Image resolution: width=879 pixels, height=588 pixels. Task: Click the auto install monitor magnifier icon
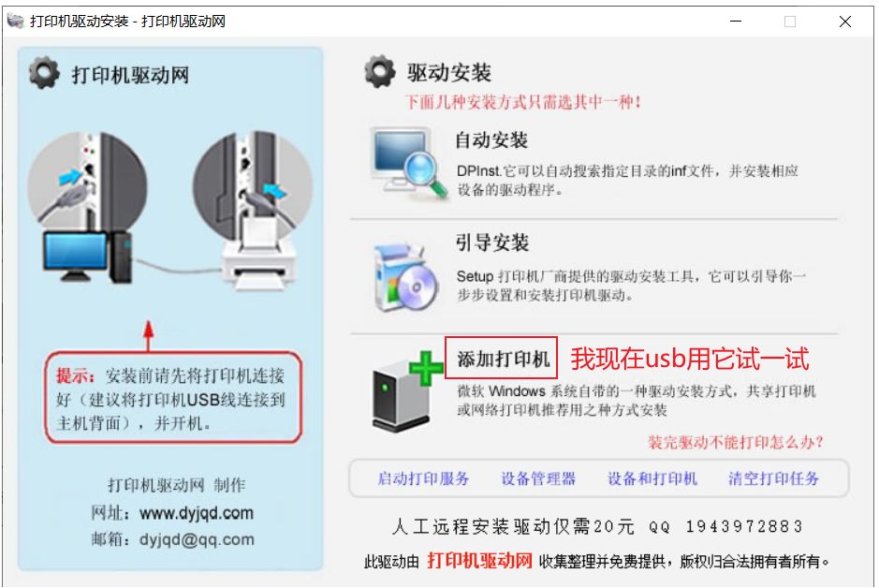point(408,161)
